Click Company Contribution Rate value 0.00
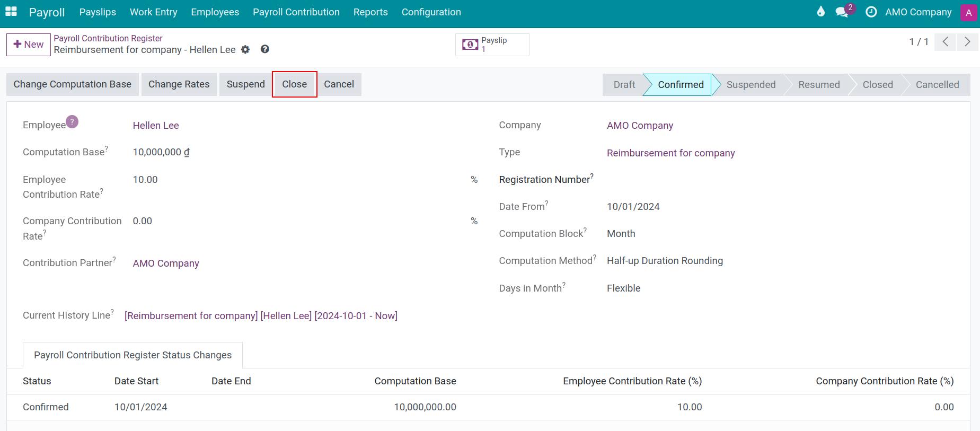 [143, 221]
